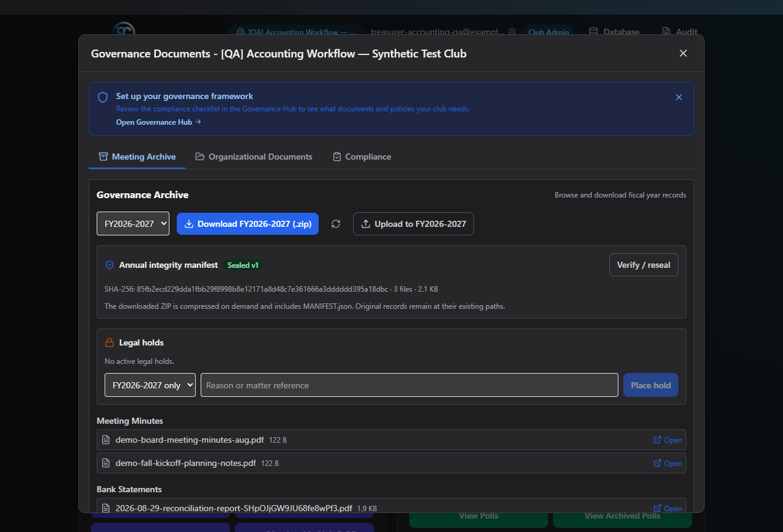Open demo-board-meeting-minutes-aug.pdf via Open link
Screen dimensions: 783x532
(668, 440)
